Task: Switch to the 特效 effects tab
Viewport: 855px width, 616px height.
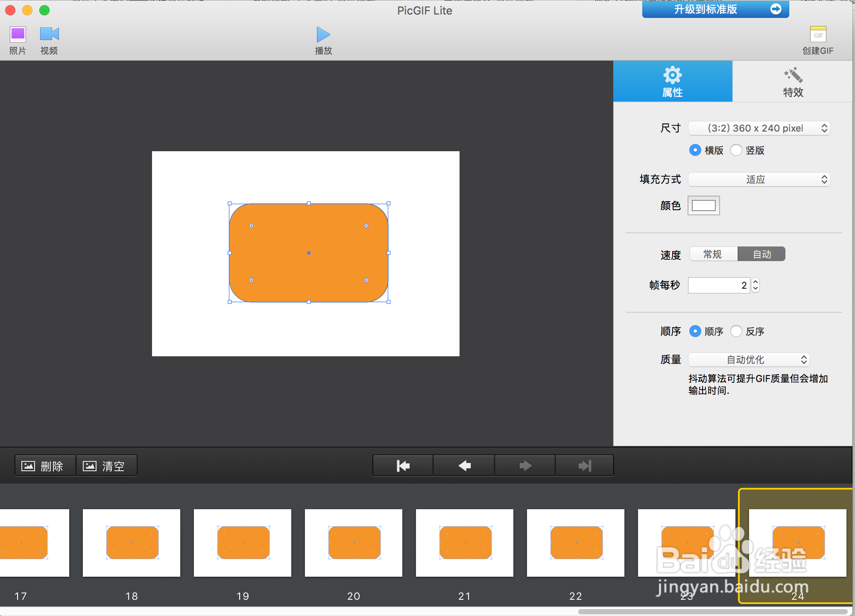Action: point(793,81)
